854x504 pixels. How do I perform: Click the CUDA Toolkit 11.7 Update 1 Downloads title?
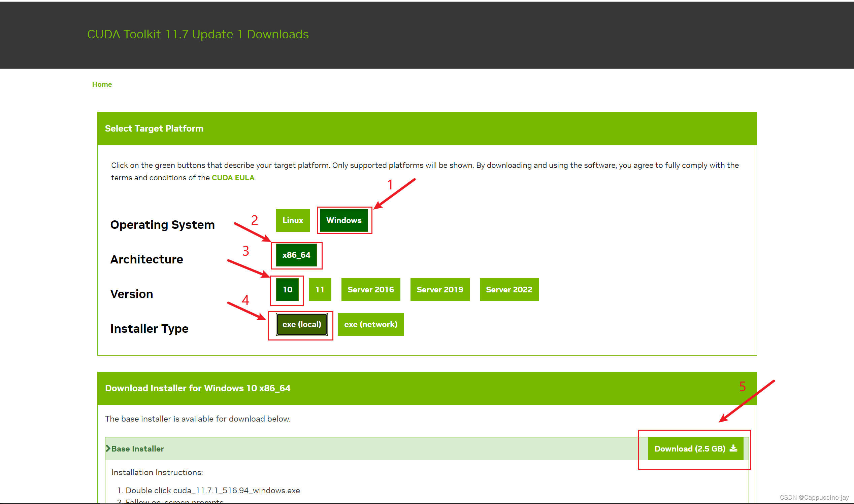tap(198, 34)
